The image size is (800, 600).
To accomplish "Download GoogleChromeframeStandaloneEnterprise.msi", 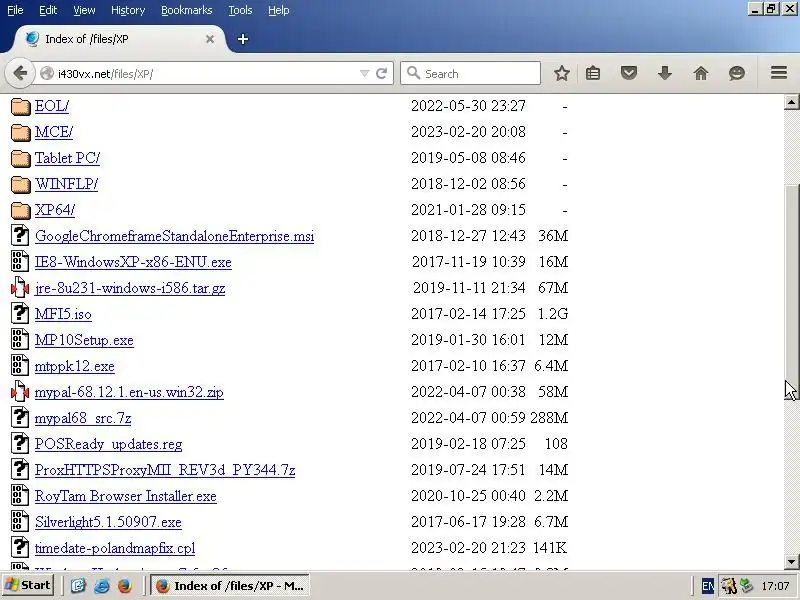I will coord(174,236).
